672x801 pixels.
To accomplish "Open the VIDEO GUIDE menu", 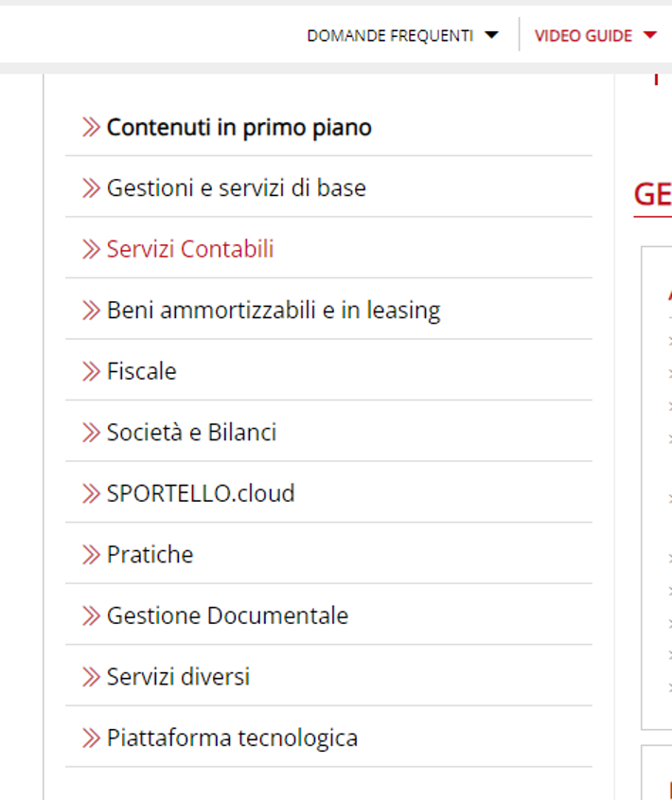I will (583, 36).
